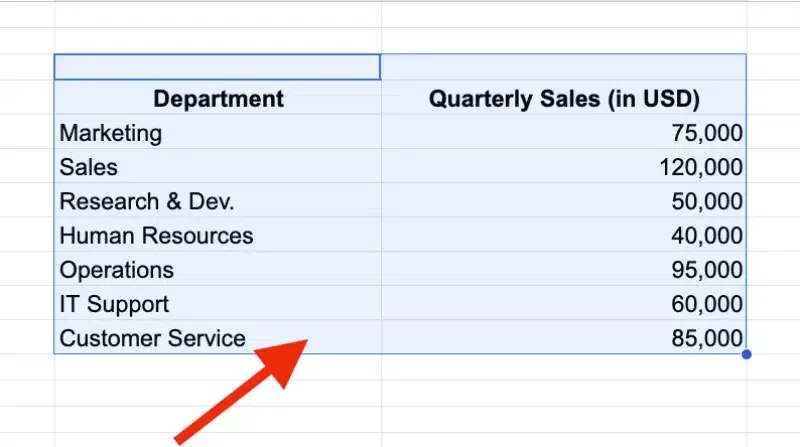Click the 60,000 value cell

[564, 303]
